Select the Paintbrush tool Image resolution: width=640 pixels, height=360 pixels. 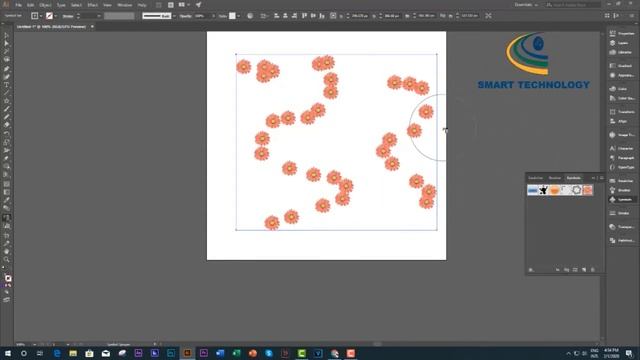click(x=6, y=109)
